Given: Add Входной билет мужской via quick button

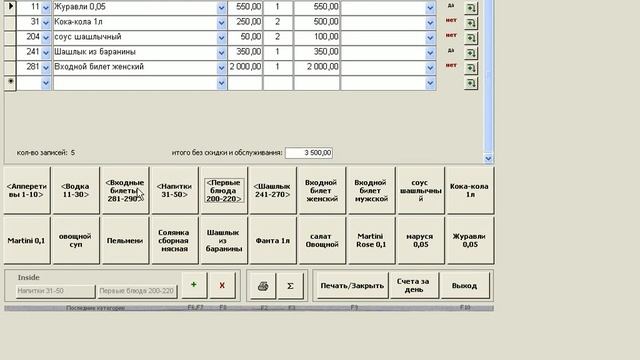Looking at the screenshot, I should 371,190.
